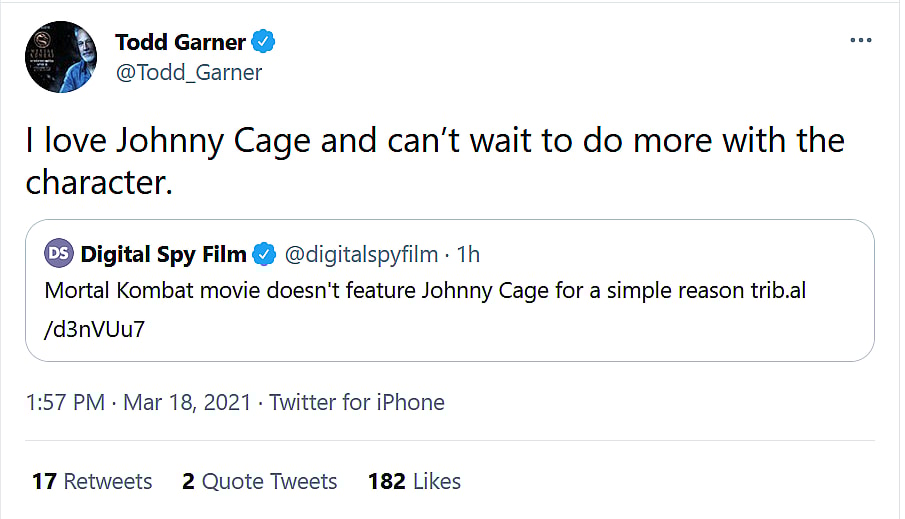View the 2 Quote Tweets
Viewport: 905px width, 519px height.
click(260, 481)
